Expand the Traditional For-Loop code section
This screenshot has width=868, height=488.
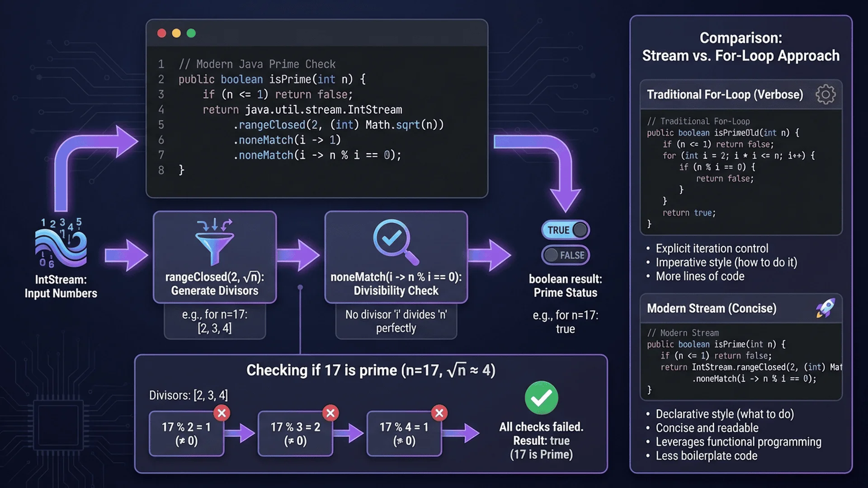tap(741, 172)
